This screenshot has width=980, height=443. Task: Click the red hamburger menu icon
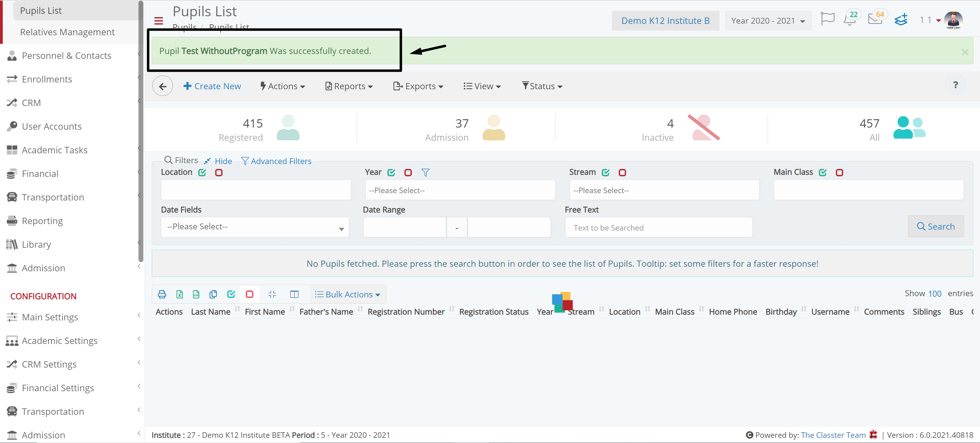[x=159, y=21]
